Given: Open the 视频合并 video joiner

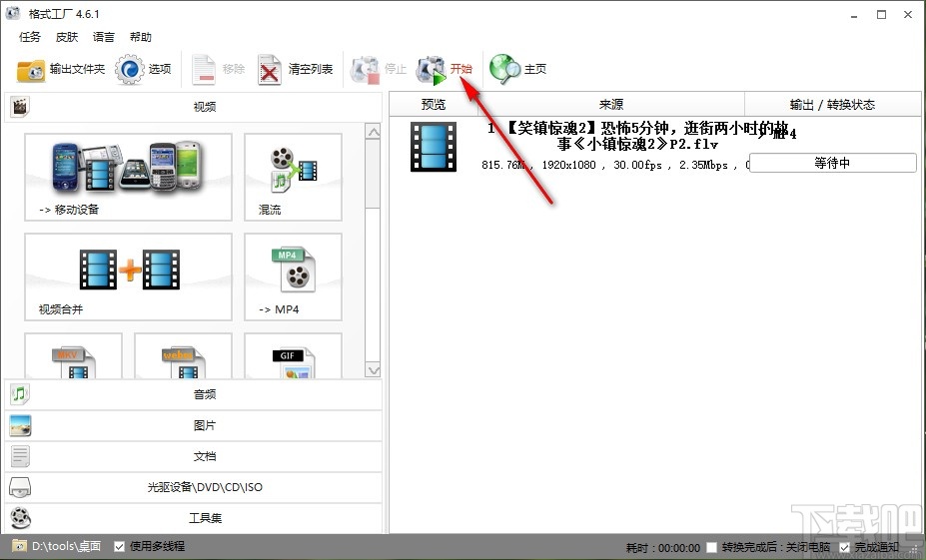Looking at the screenshot, I should tap(128, 277).
